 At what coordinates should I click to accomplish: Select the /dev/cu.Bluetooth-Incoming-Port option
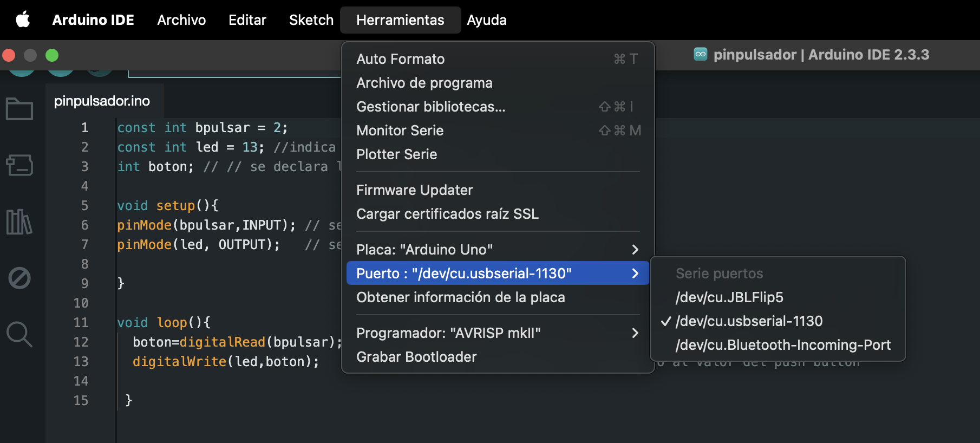click(x=783, y=345)
